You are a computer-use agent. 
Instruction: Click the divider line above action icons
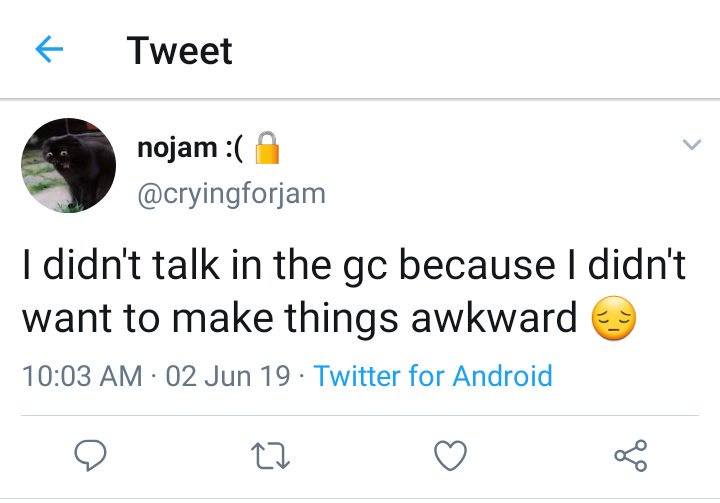point(360,415)
